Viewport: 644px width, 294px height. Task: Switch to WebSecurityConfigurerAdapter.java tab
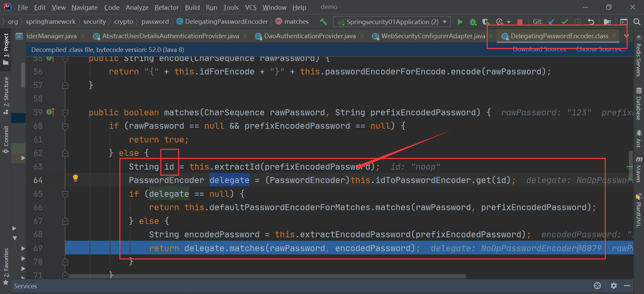pos(433,36)
